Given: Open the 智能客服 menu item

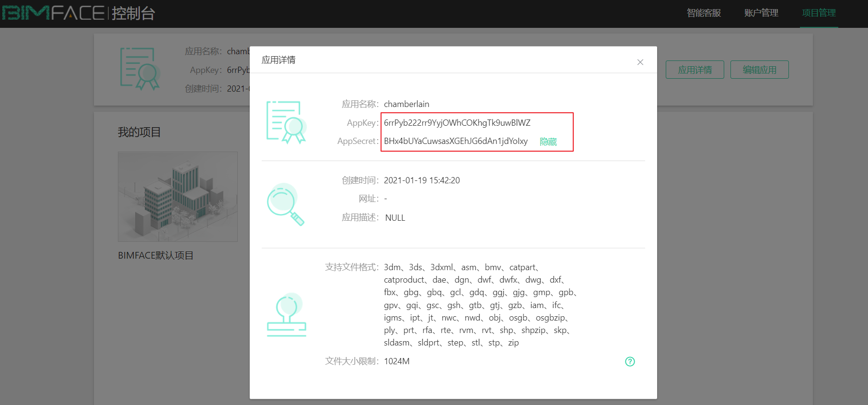Looking at the screenshot, I should point(704,13).
